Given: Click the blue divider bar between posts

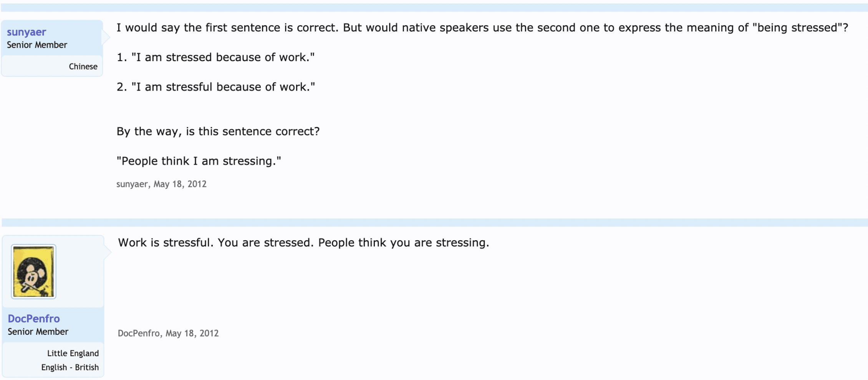Looking at the screenshot, I should (x=434, y=223).
